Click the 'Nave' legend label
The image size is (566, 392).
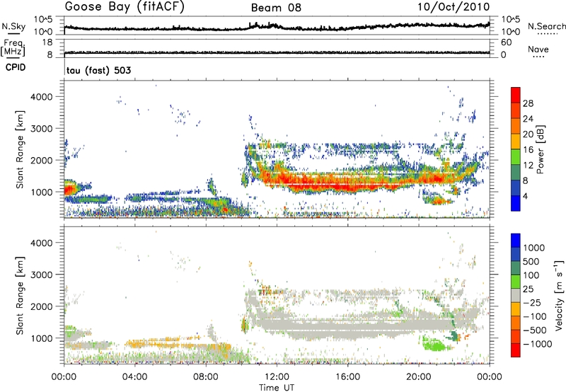(x=538, y=49)
